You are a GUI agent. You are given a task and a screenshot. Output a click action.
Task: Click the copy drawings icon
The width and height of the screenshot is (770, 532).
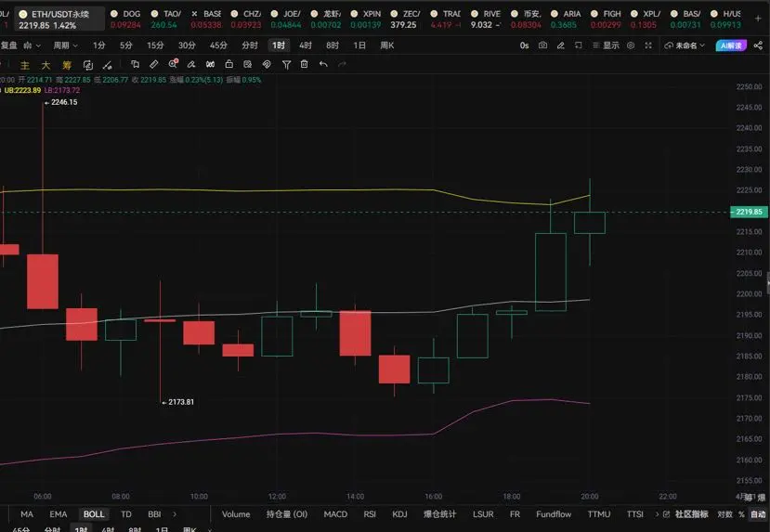(x=135, y=64)
